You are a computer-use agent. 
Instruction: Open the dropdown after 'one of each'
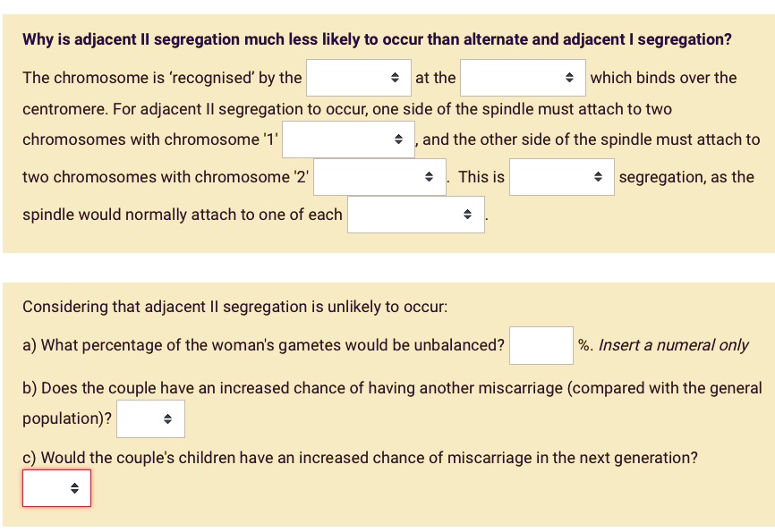[x=415, y=215]
